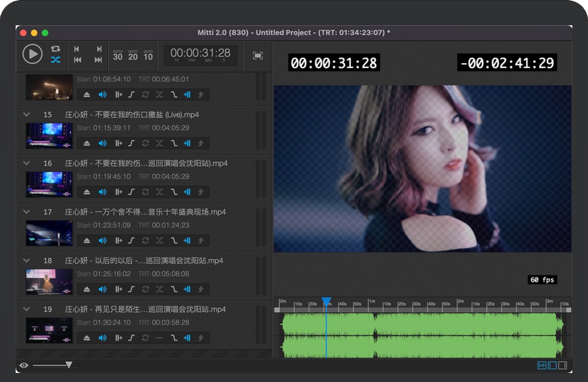Image resolution: width=588 pixels, height=382 pixels.
Task: Toggle the loop playlist icon
Action: pyautogui.click(x=55, y=49)
